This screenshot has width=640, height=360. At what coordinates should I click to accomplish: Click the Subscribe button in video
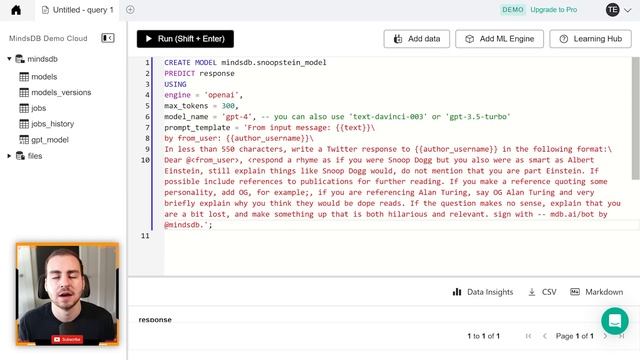click(67, 339)
